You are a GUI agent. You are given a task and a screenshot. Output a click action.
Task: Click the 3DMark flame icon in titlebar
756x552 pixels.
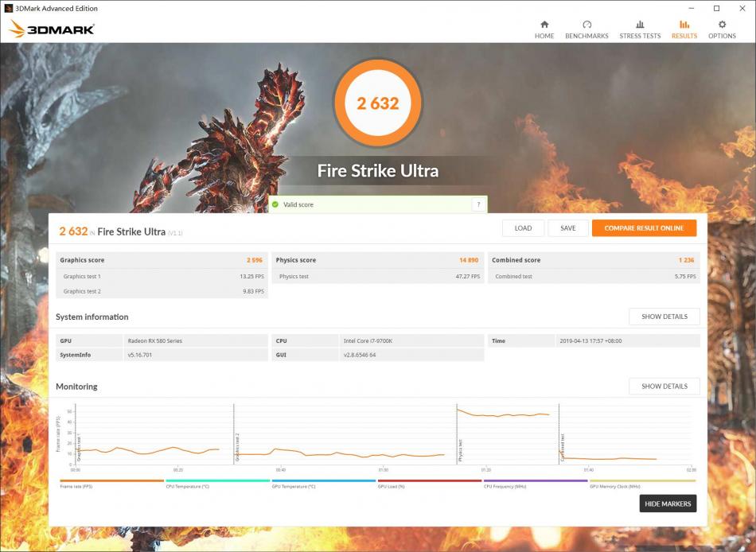(x=7, y=8)
